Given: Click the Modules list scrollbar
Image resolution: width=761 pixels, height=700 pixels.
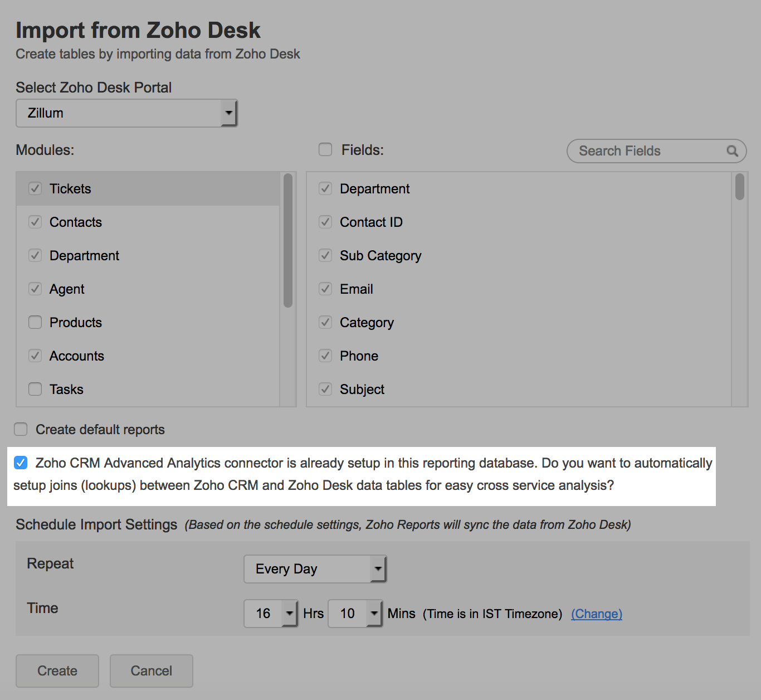Looking at the screenshot, I should coord(288,241).
